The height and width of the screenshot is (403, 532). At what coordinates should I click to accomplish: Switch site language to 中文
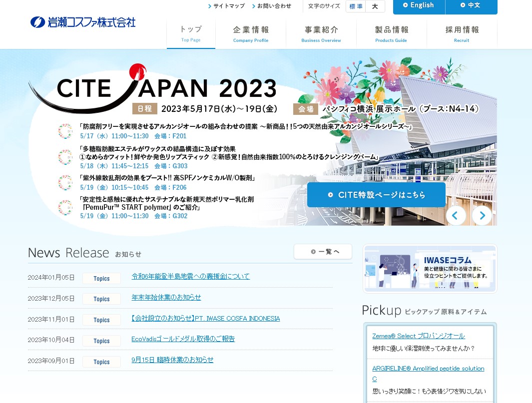click(471, 6)
